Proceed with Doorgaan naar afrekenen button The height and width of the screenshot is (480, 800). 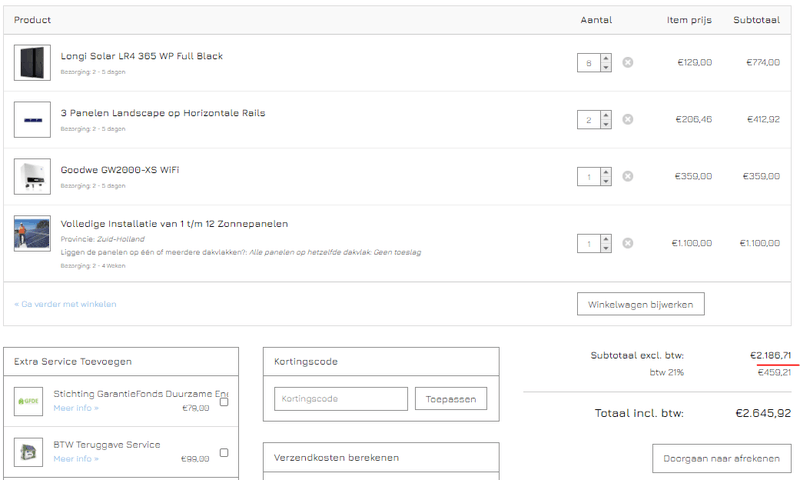(x=722, y=459)
